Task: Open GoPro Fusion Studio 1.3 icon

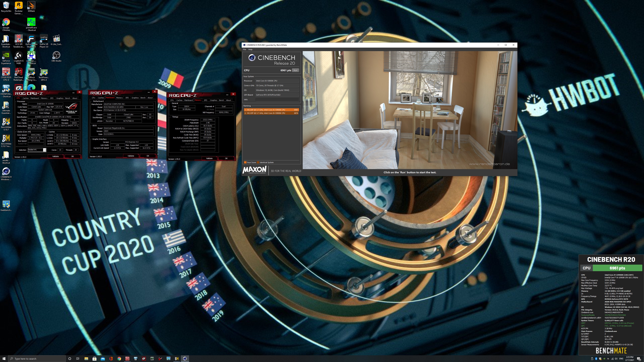Action: coord(31,41)
